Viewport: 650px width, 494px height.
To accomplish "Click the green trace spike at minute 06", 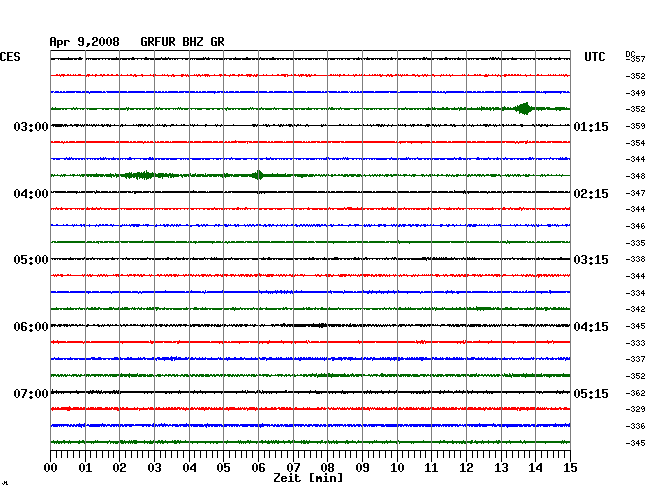I will [x=258, y=175].
